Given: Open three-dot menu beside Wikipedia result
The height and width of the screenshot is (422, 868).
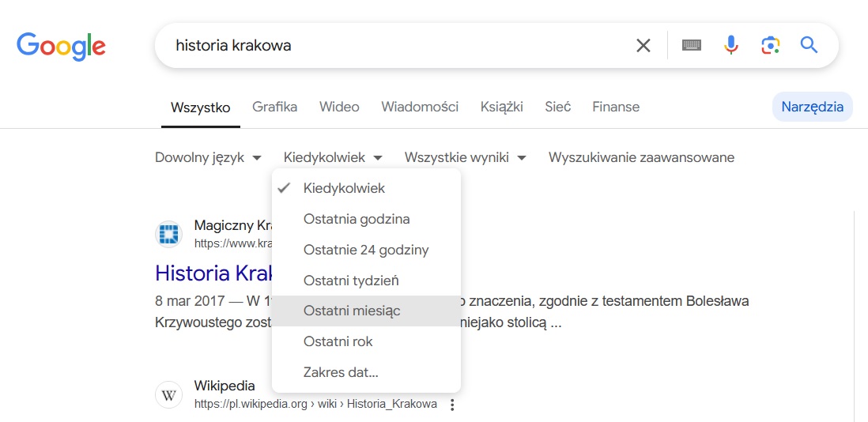Looking at the screenshot, I should tap(452, 405).
